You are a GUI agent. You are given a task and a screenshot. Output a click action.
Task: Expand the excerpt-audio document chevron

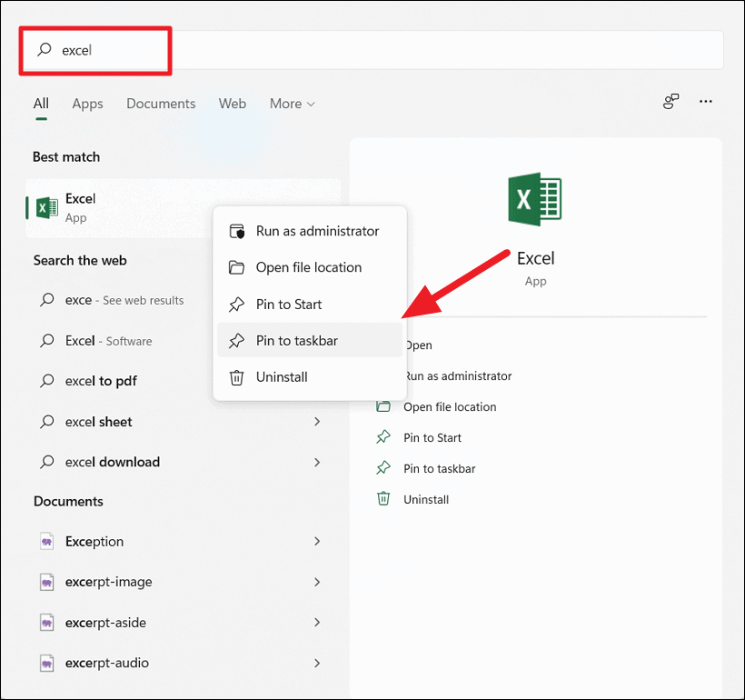[317, 663]
